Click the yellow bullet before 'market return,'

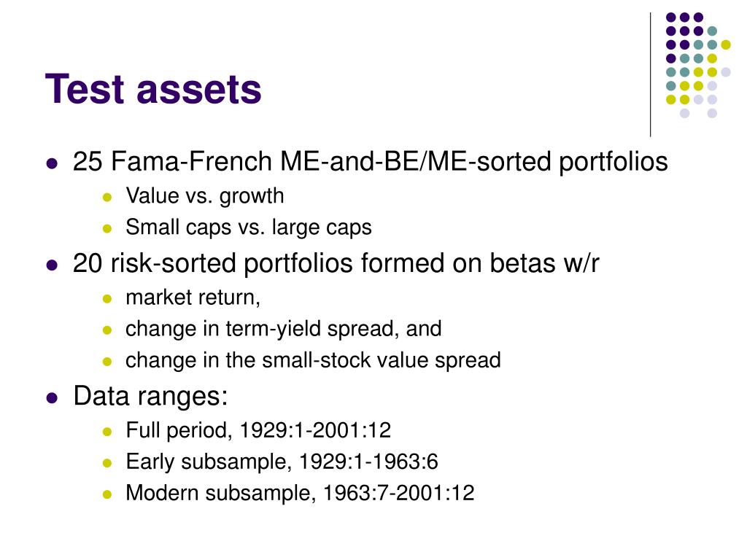107,299
